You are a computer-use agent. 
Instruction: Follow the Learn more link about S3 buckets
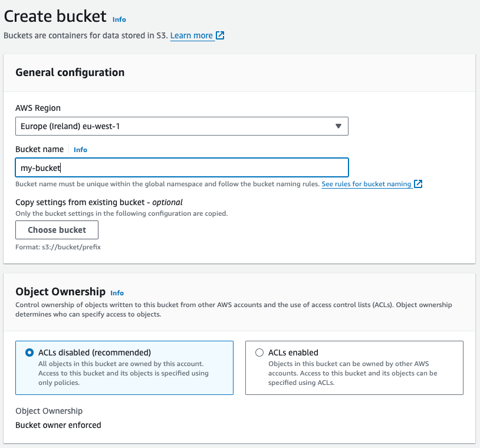click(191, 35)
